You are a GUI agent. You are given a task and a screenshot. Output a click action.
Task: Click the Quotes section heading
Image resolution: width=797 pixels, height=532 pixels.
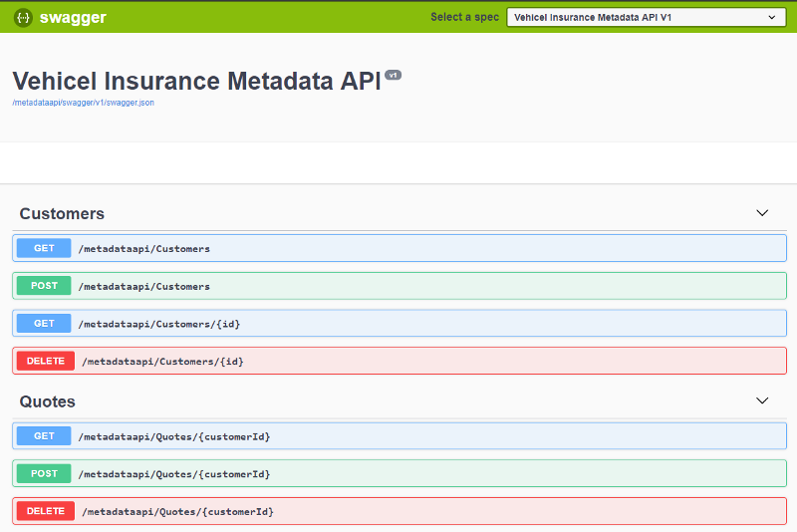tap(48, 401)
